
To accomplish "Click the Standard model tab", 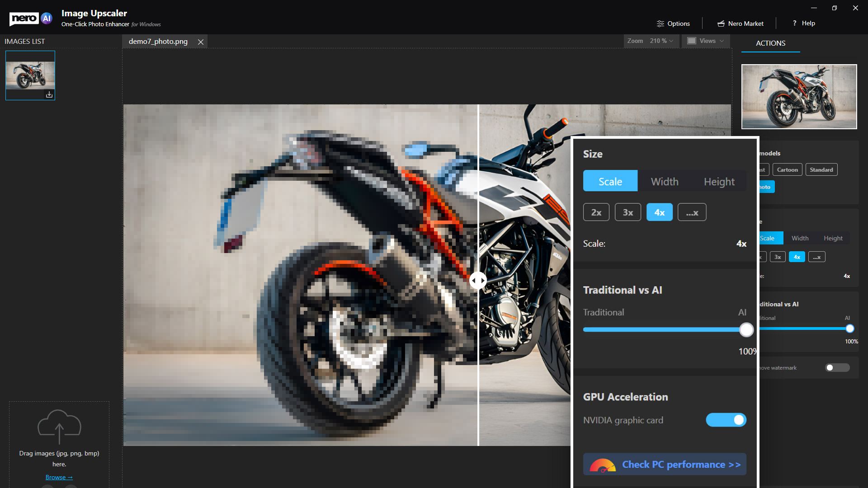I will 821,170.
